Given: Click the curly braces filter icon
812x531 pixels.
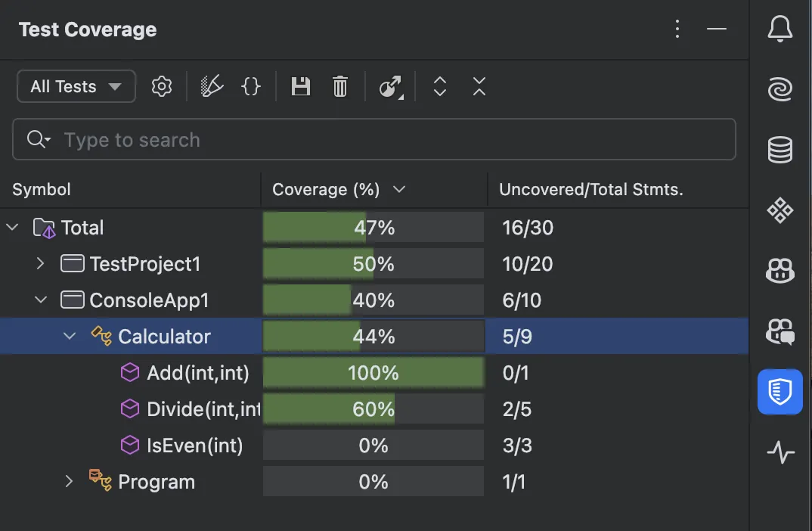Looking at the screenshot, I should click(251, 86).
